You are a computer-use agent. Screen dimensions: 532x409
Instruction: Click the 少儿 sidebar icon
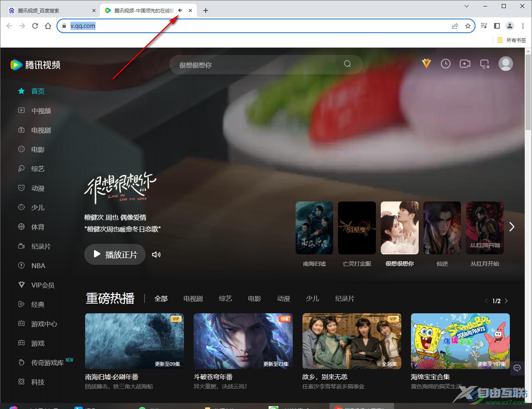click(x=21, y=207)
